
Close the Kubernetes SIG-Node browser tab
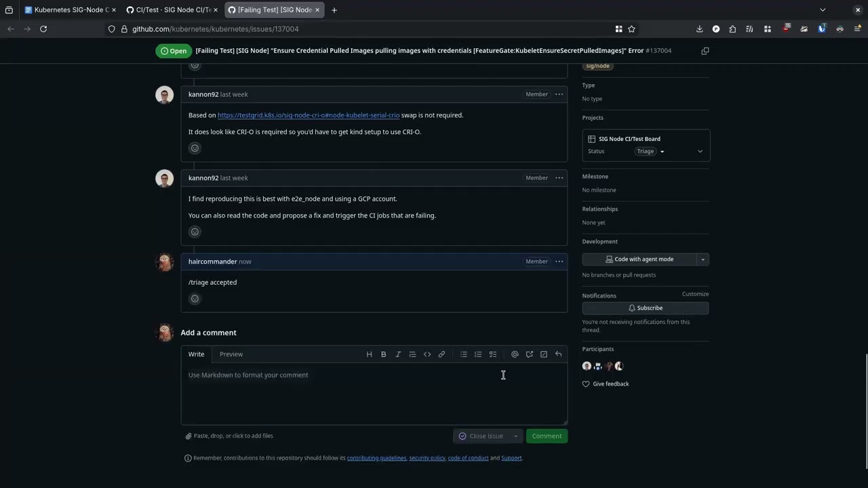click(x=113, y=10)
